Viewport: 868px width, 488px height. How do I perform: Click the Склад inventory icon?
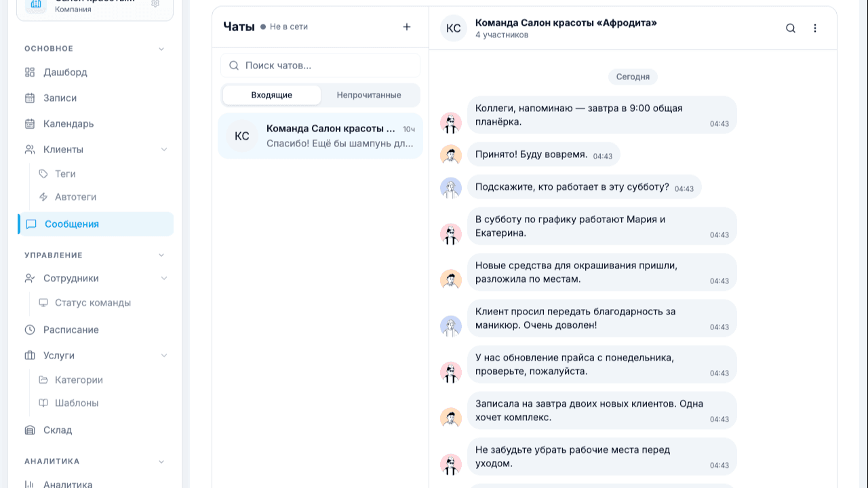tap(29, 430)
